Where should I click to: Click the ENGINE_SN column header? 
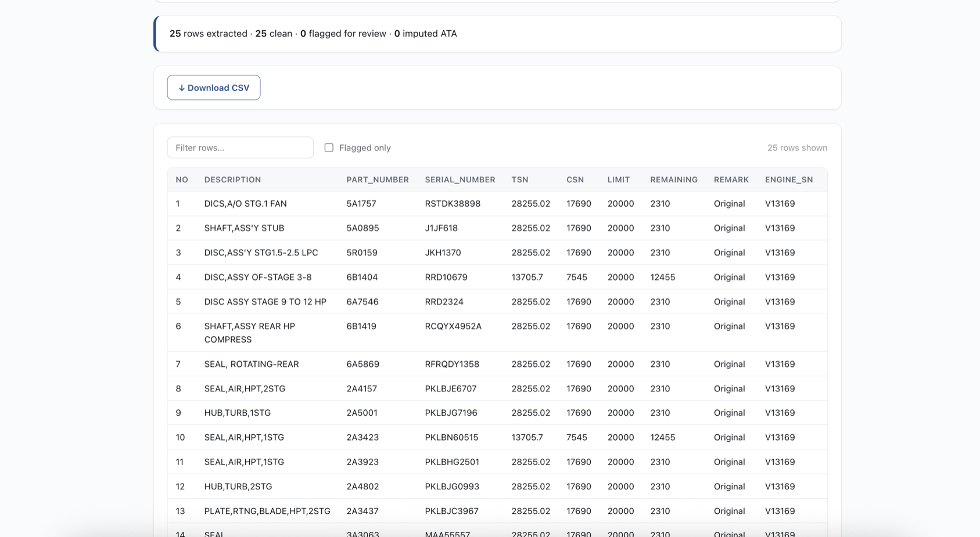789,180
